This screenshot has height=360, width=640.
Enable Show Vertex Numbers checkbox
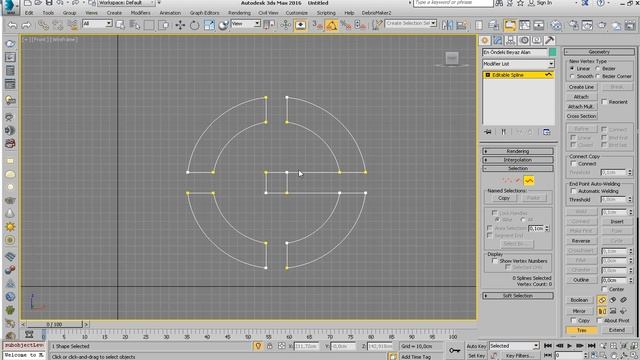[495, 261]
